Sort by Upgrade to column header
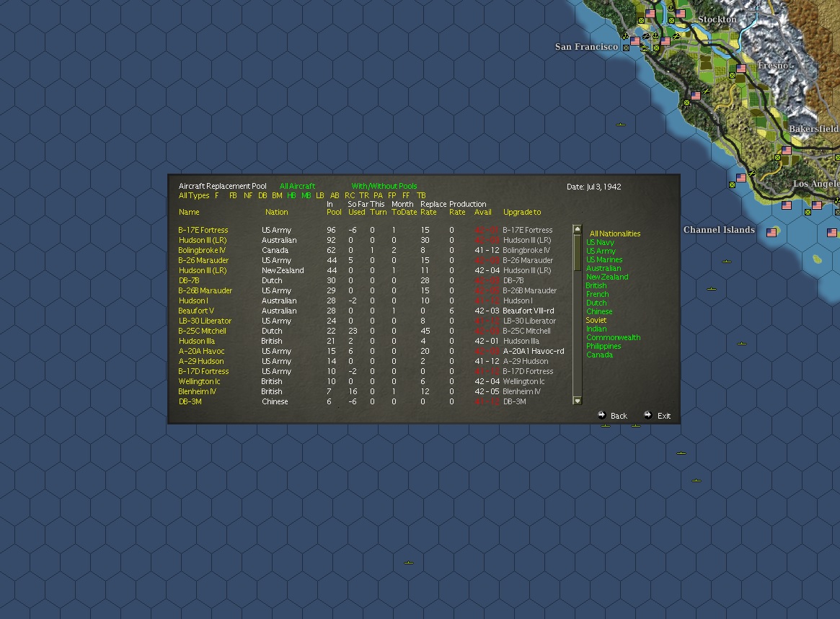 tap(522, 212)
